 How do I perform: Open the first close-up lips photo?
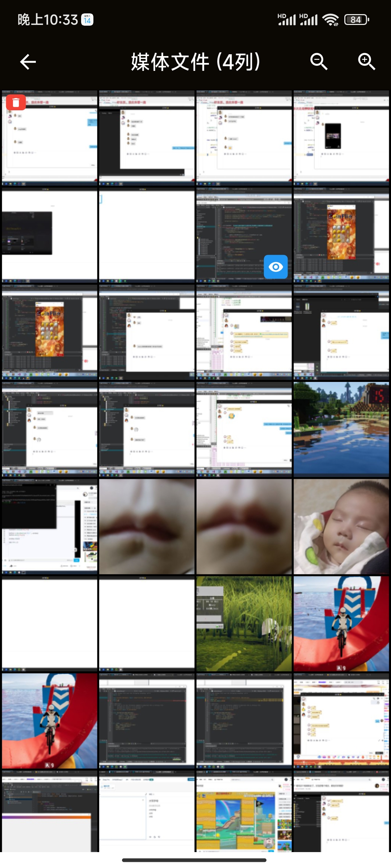(147, 527)
